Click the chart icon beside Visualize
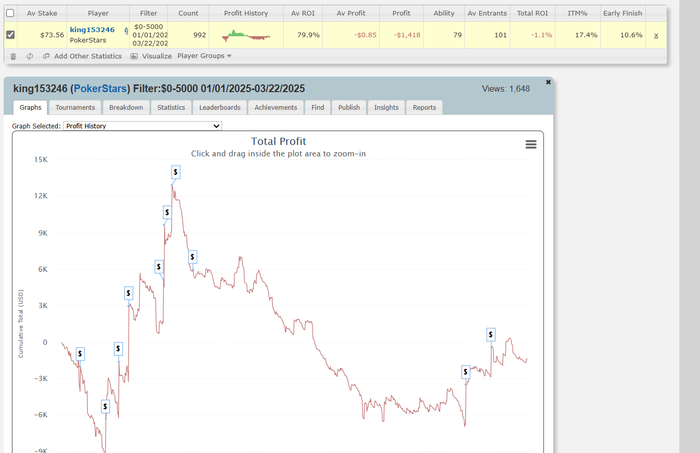 click(134, 56)
